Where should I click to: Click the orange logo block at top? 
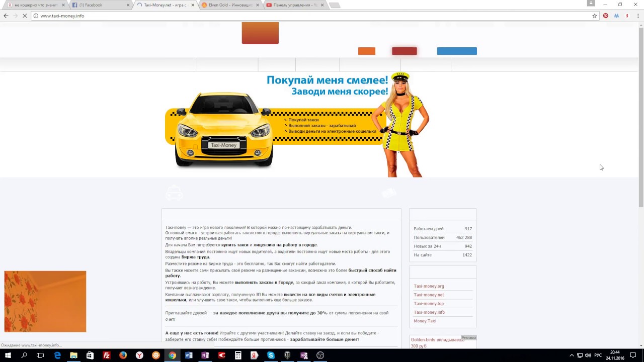click(x=260, y=33)
